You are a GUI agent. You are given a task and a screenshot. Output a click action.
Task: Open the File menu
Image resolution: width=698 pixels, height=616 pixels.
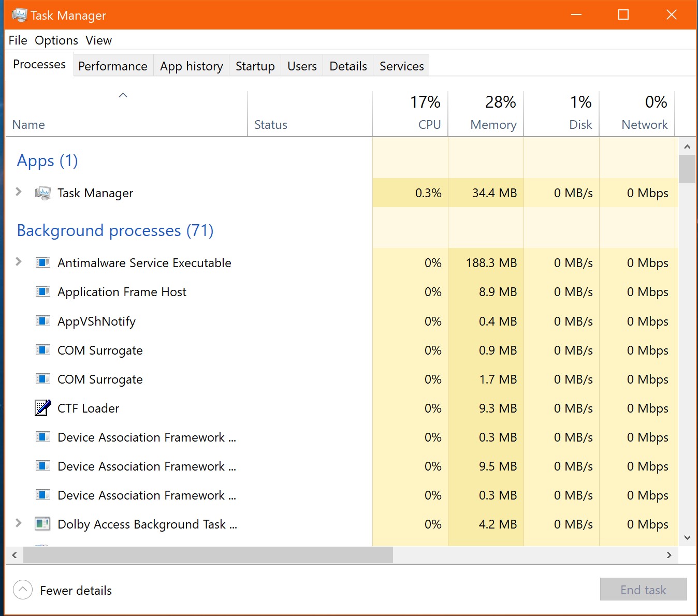coord(18,40)
